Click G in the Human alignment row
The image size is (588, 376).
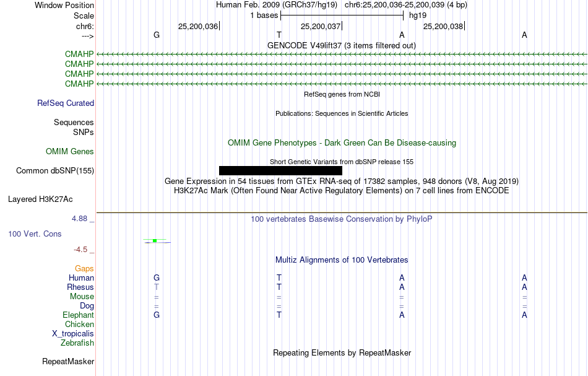click(x=157, y=278)
